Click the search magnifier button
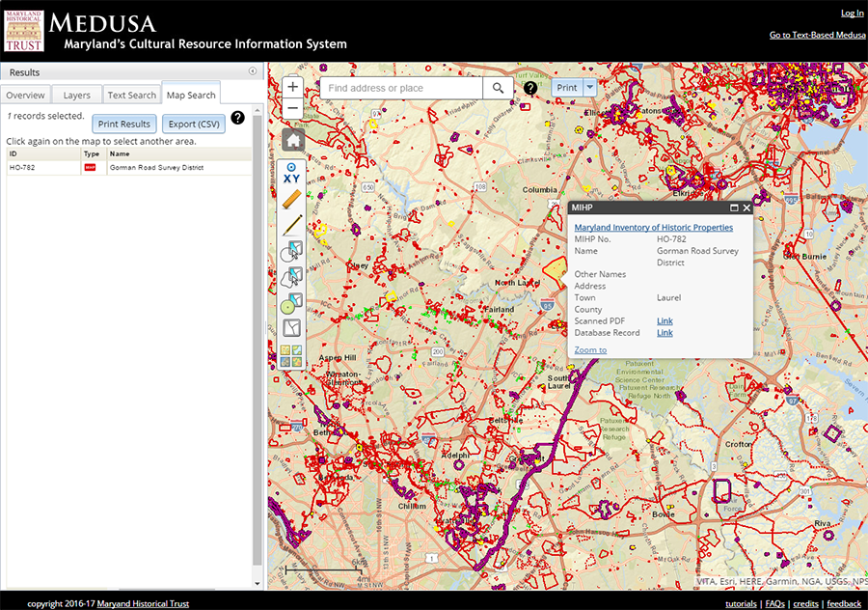868x610 pixels. pyautogui.click(x=498, y=88)
